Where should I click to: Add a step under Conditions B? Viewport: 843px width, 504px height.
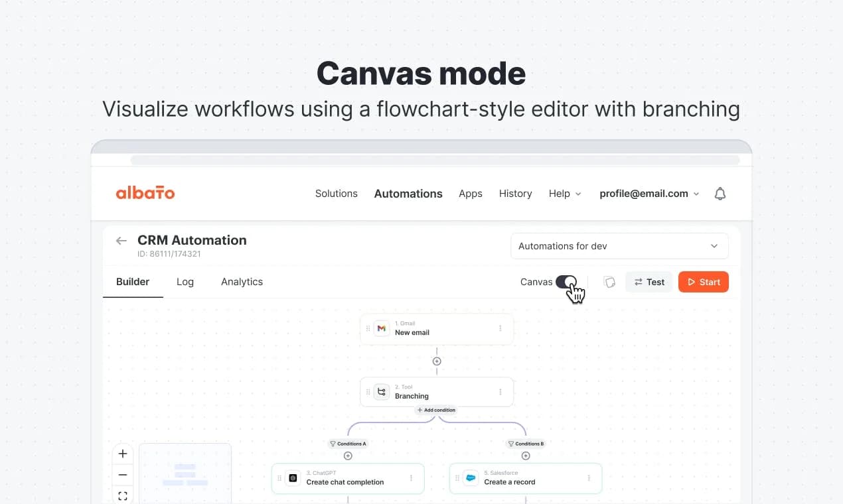click(526, 456)
